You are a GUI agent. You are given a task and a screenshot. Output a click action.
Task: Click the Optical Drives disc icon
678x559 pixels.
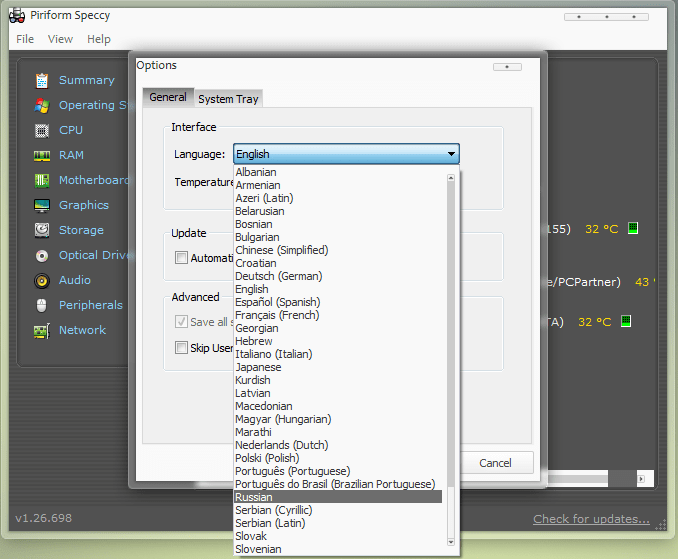point(42,256)
